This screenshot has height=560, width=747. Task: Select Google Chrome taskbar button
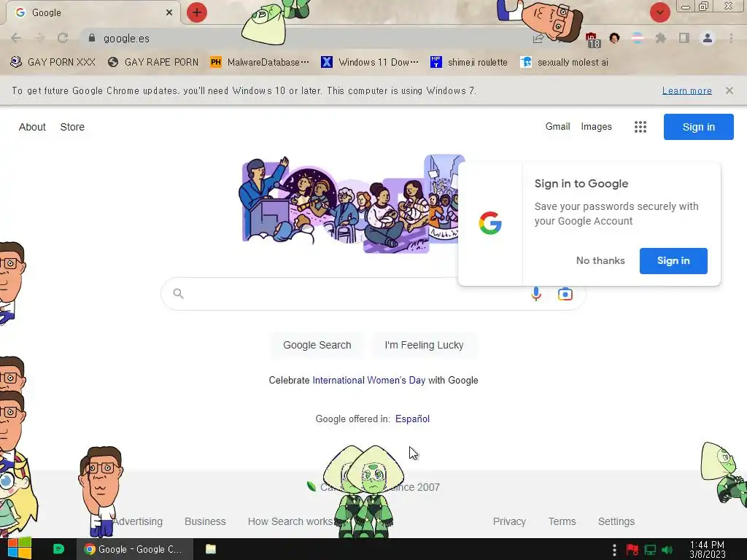pyautogui.click(x=135, y=549)
